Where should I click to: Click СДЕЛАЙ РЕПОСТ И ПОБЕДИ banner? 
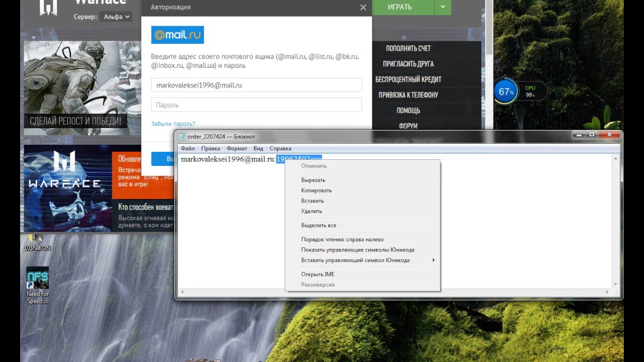pos(75,121)
